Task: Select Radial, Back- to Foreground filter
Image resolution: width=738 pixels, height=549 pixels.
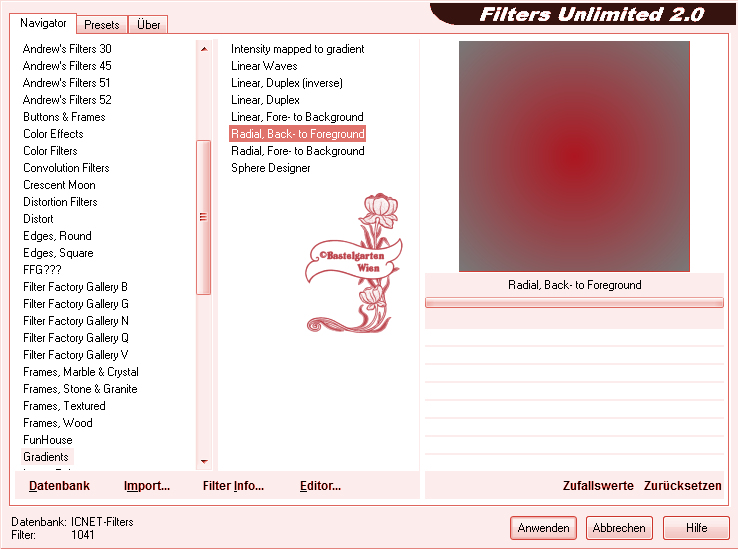Action: (297, 134)
